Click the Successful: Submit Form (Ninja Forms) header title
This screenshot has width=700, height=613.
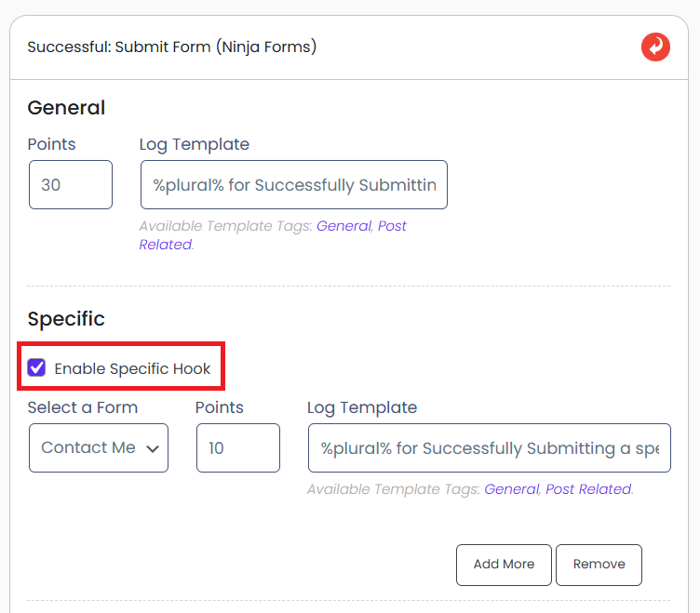172,47
